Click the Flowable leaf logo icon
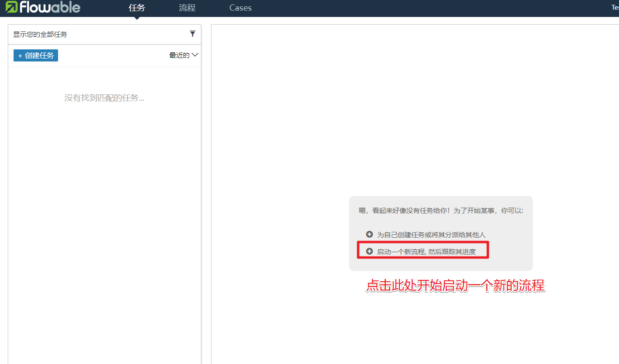Viewport: 619px width, 364px height. tap(11, 7)
